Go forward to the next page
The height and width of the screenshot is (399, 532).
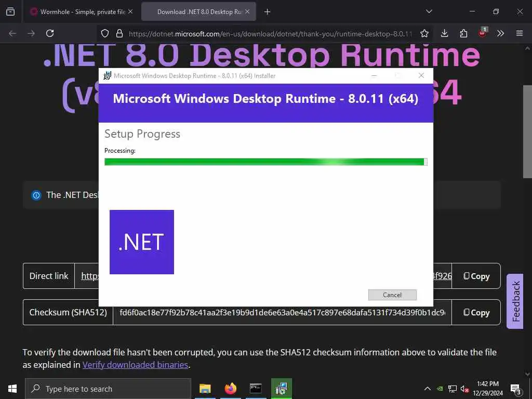31,33
